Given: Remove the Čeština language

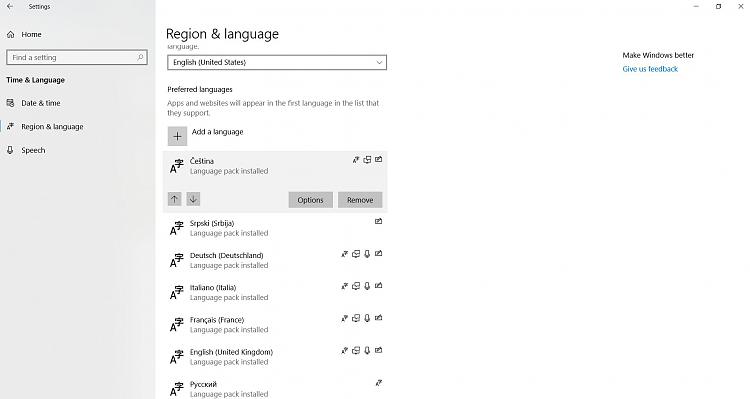Looking at the screenshot, I should click(x=360, y=200).
